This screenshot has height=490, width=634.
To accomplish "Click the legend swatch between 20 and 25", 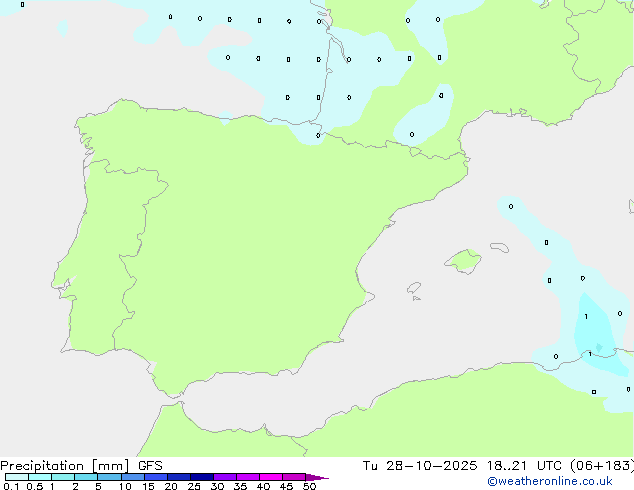I will (179, 477).
